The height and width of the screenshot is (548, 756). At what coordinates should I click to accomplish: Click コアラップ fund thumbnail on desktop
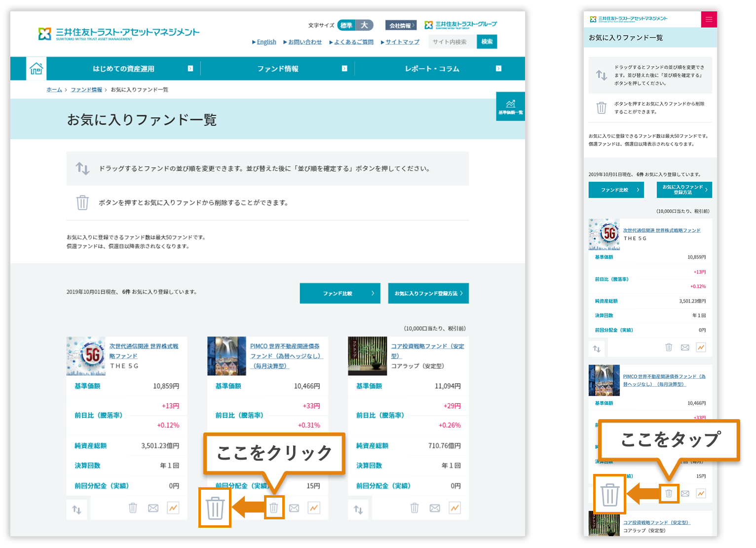pyautogui.click(x=368, y=356)
